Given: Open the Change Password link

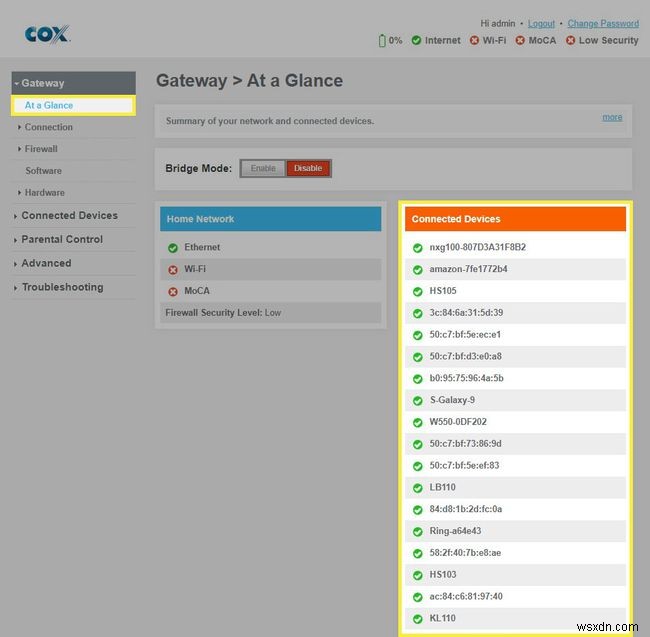Looking at the screenshot, I should point(603,24).
